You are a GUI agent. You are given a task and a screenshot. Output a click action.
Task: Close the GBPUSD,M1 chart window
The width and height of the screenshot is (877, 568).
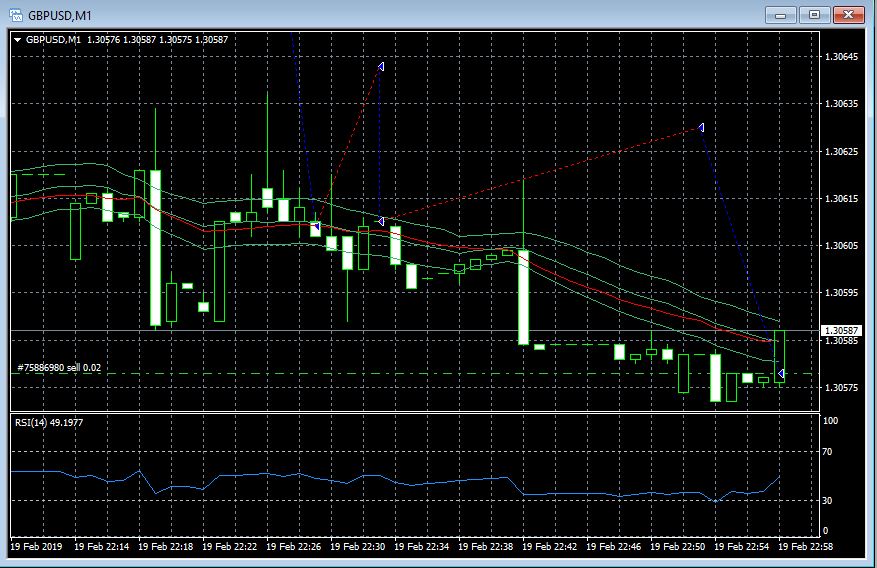coord(848,15)
